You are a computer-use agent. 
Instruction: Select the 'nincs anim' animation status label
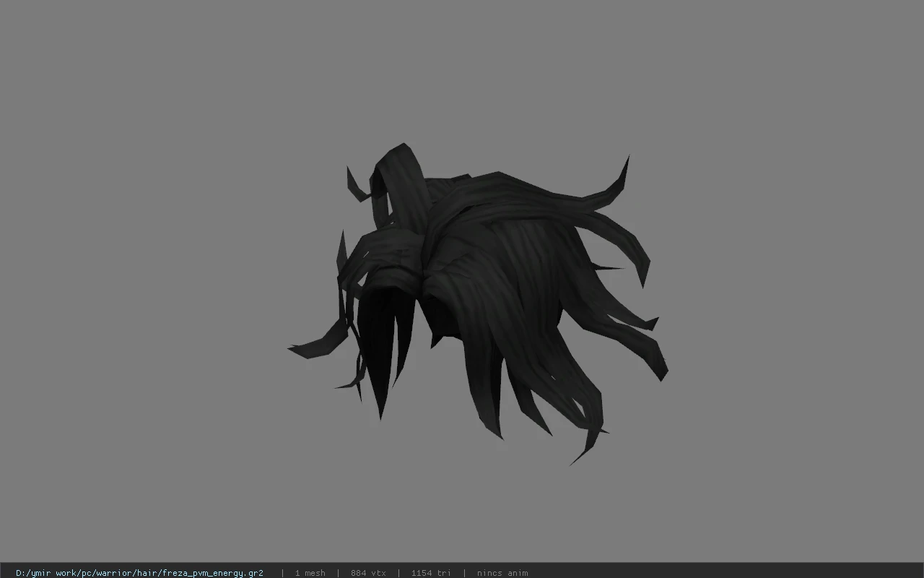coord(502,573)
